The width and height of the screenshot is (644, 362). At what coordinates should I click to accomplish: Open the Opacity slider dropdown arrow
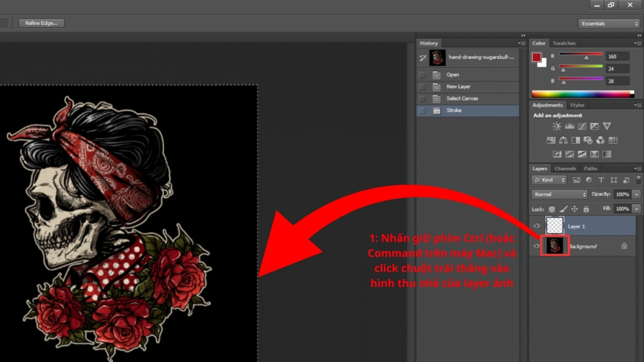(636, 194)
